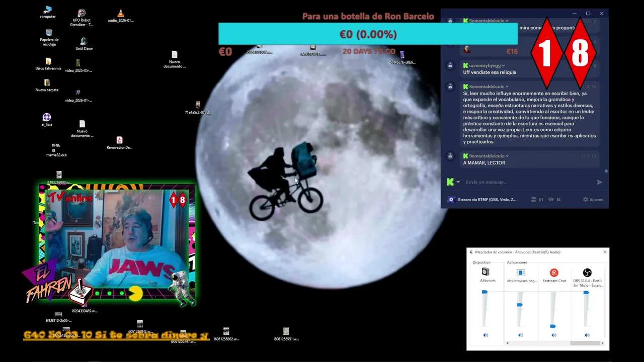Screen dimensions: 644x362
Task: Select UFO Robot Grendizer shortcut icon
Action: 82,18
